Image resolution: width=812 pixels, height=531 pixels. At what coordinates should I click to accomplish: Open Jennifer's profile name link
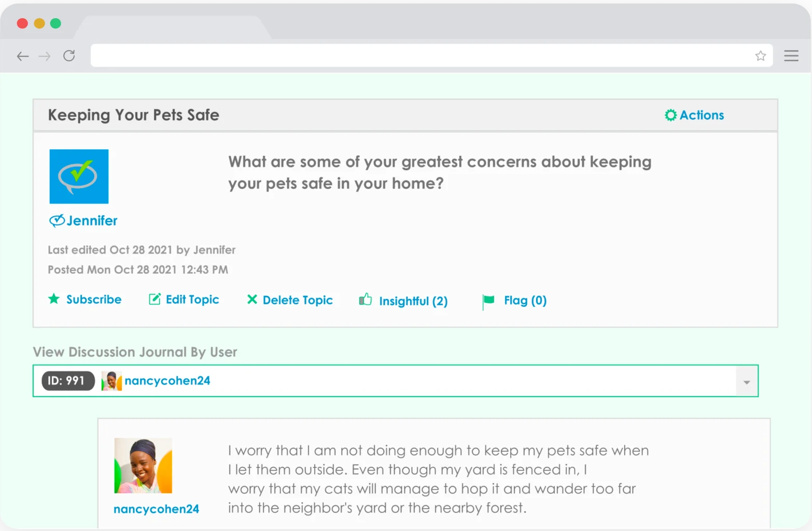coord(92,221)
